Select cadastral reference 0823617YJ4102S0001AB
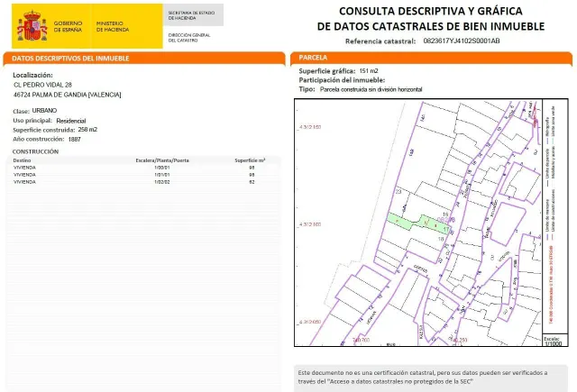This screenshot has width=577, height=392. pos(462,41)
